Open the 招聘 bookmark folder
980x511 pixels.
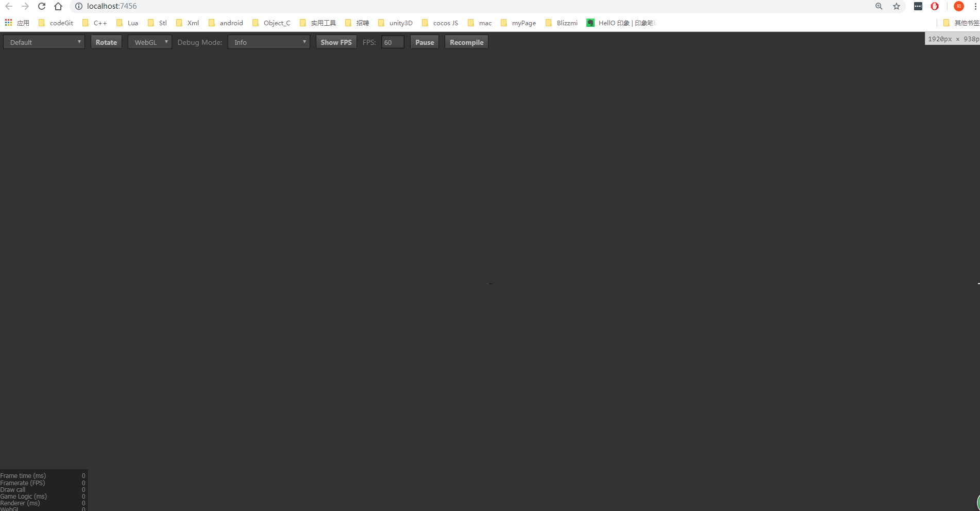pos(357,23)
